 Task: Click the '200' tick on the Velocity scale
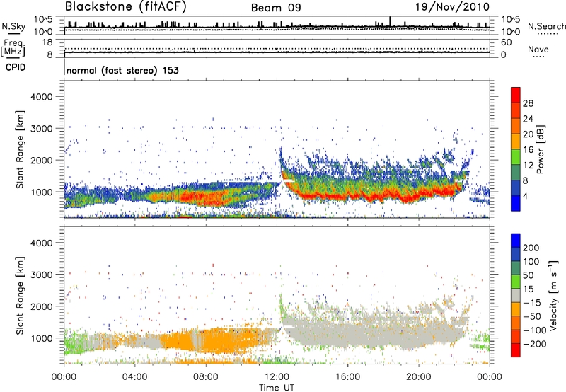[x=531, y=248]
